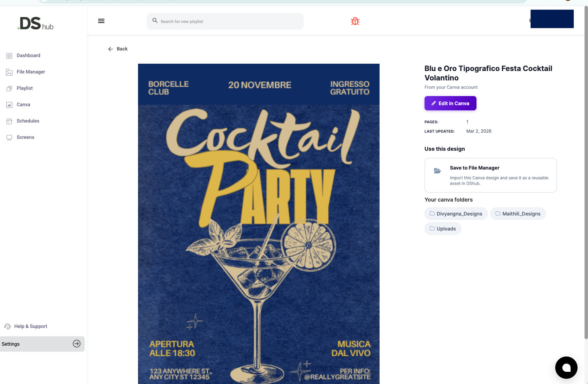Image resolution: width=588 pixels, height=384 pixels.
Task: Click the red bug report icon
Action: 355,21
